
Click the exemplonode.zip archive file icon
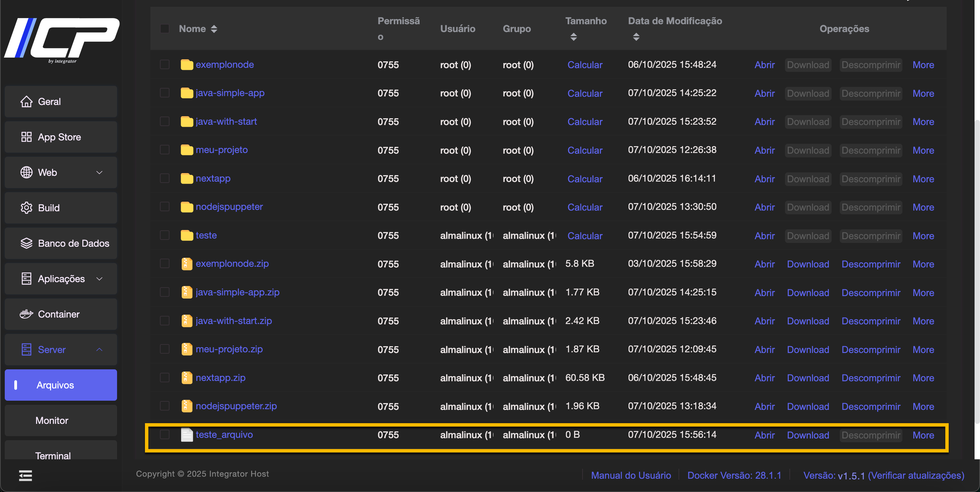coord(186,264)
